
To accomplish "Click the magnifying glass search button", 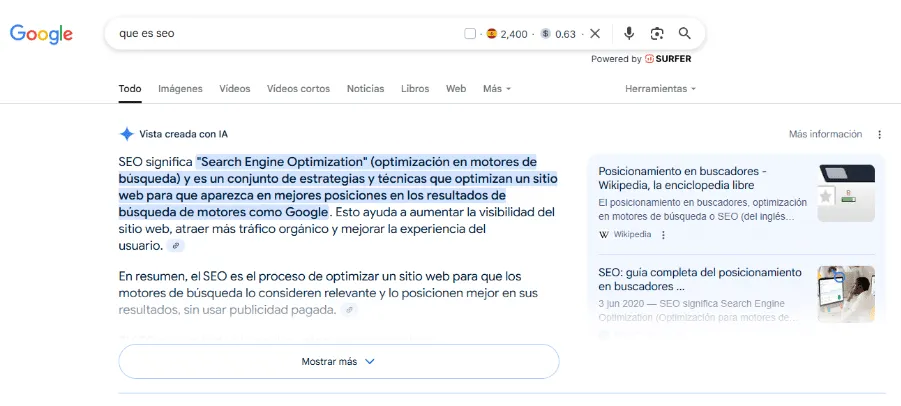I will tap(684, 34).
